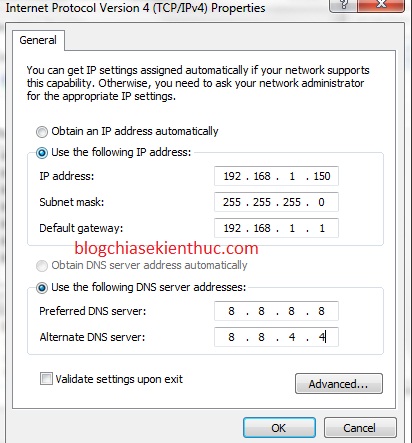The image size is (412, 443).
Task: Click the Default gateway input field
Action: click(x=276, y=228)
